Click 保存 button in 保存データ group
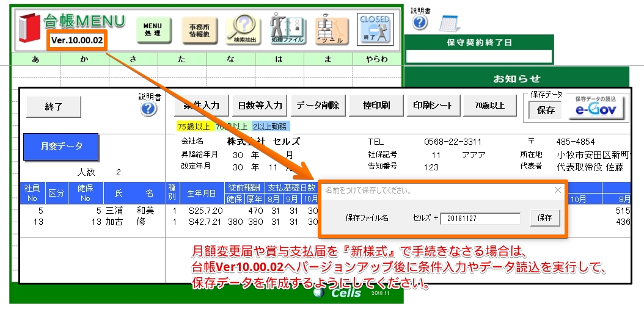 click(x=546, y=110)
